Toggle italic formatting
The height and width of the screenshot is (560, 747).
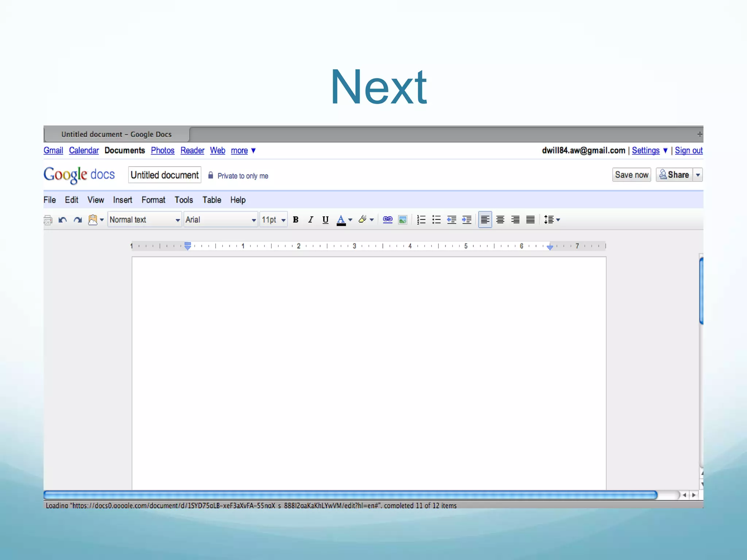[x=310, y=219]
